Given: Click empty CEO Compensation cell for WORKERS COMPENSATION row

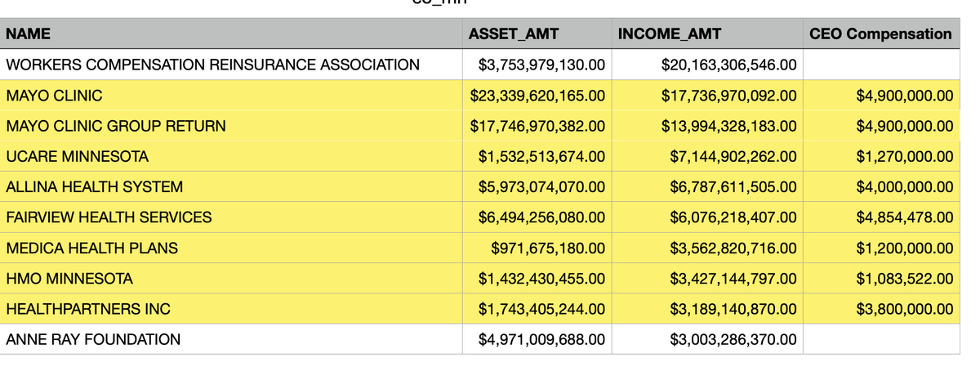Looking at the screenshot, I should tap(881, 65).
